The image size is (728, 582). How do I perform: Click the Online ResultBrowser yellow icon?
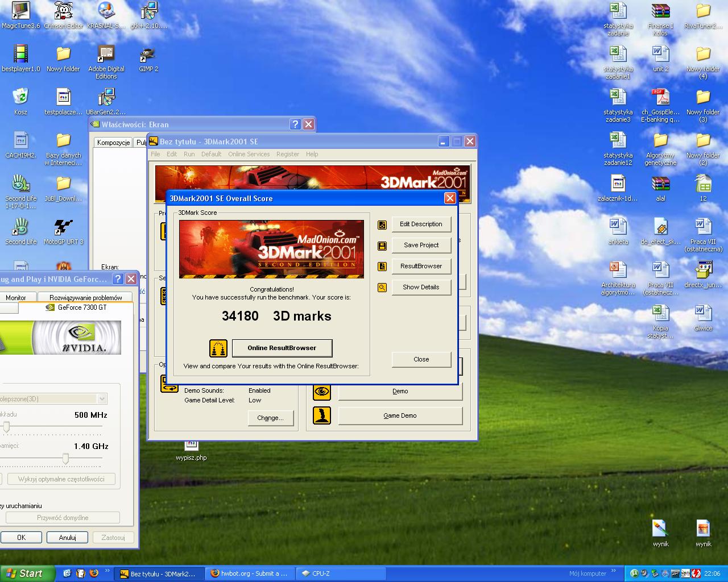pos(218,348)
